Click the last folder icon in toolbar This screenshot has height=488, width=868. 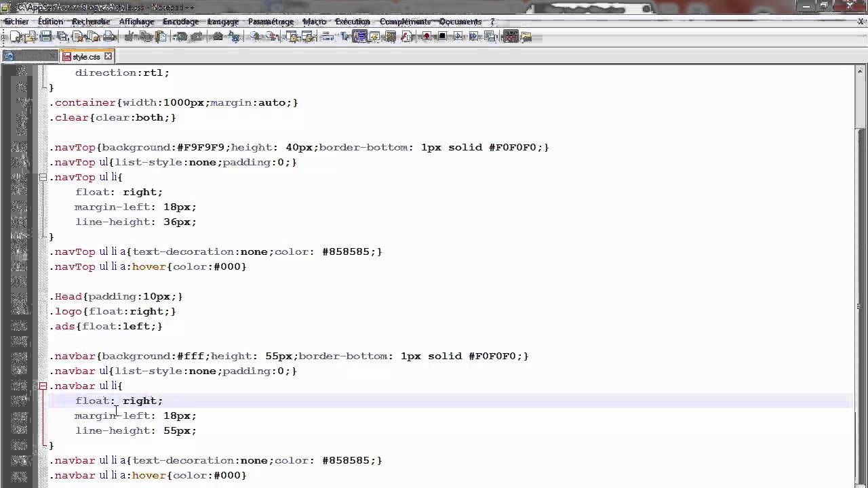point(526,37)
